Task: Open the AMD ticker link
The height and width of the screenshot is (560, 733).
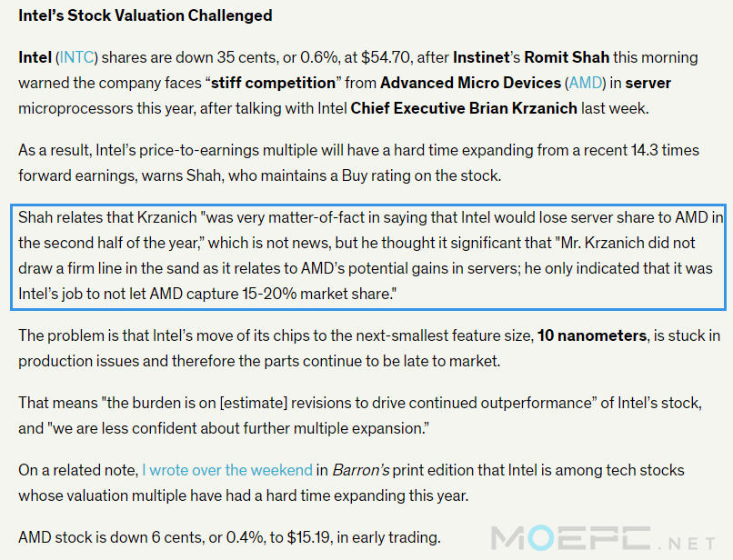Action: click(586, 83)
